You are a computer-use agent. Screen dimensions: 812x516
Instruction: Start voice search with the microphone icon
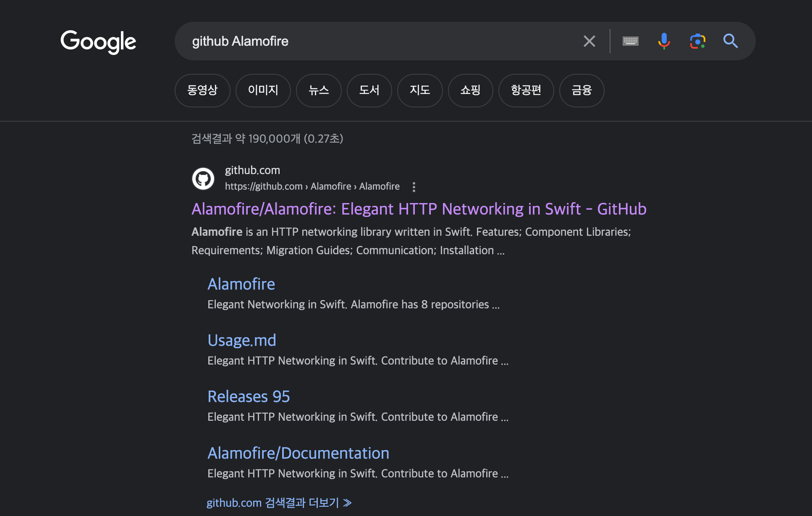[664, 41]
